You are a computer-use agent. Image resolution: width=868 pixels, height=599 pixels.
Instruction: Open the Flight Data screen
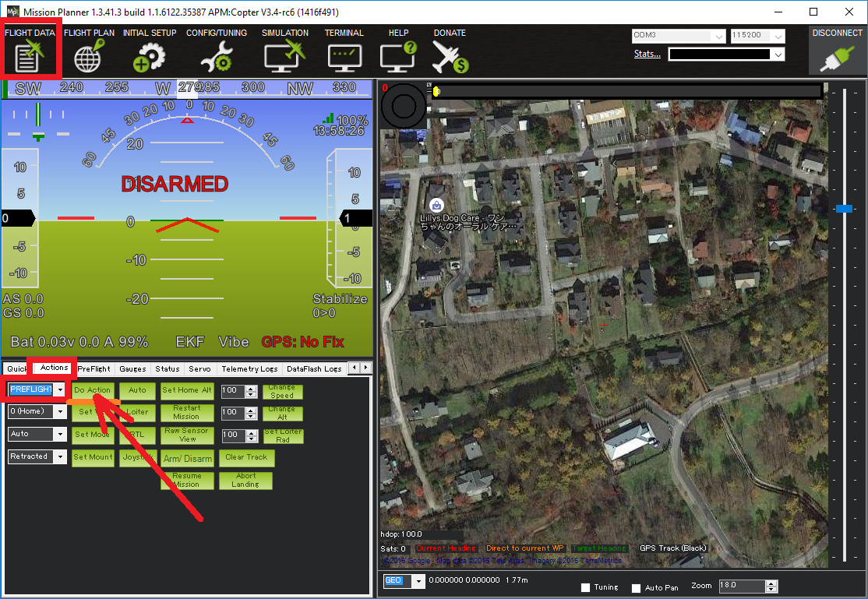[31, 56]
